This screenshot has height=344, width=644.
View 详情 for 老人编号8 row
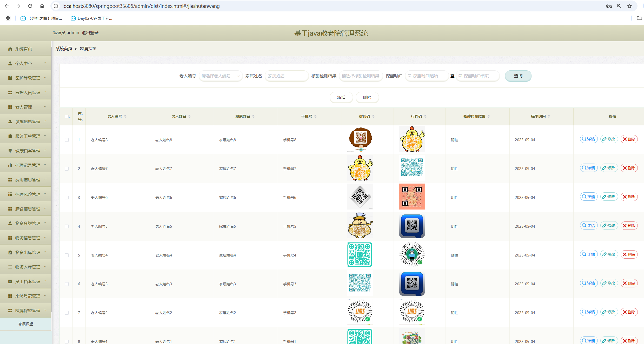pos(589,139)
